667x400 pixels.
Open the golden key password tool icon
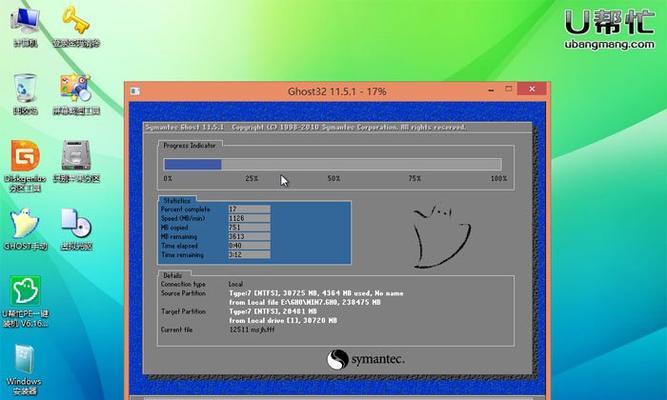[x=76, y=20]
